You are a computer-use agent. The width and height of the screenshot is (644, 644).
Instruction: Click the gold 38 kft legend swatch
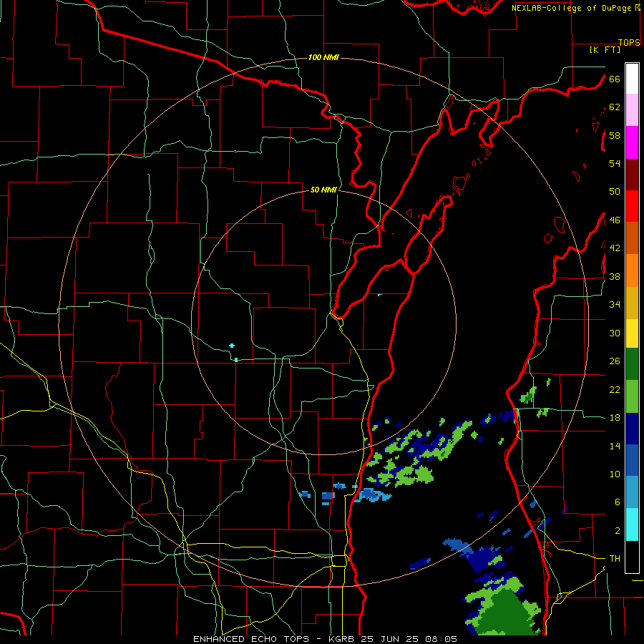pyautogui.click(x=632, y=303)
